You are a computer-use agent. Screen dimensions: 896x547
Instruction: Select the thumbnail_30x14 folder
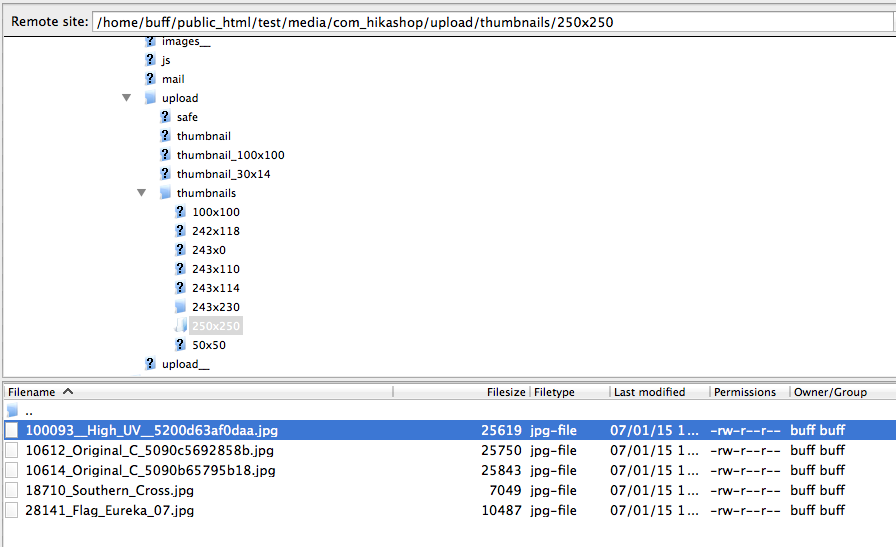tap(223, 174)
